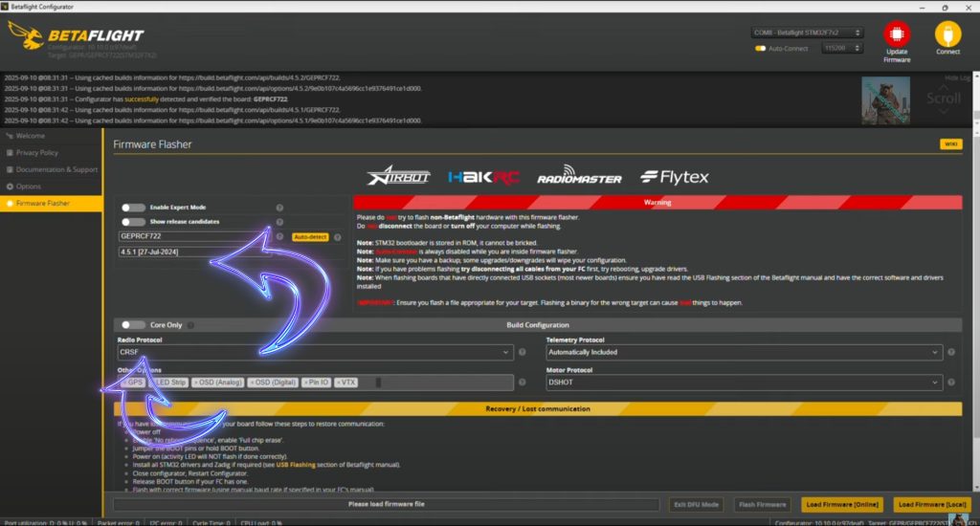Toggle Show release candidates switch
The width and height of the screenshot is (980, 526).
133,222
